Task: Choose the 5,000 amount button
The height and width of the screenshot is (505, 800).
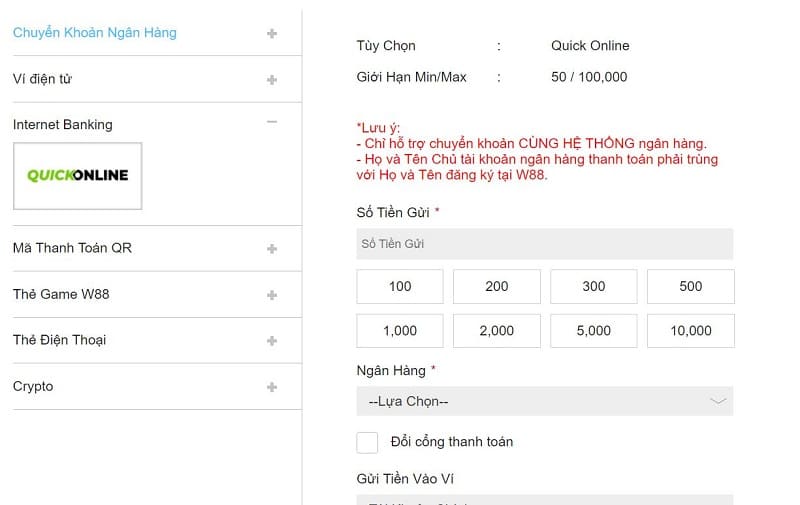Action: 593,331
